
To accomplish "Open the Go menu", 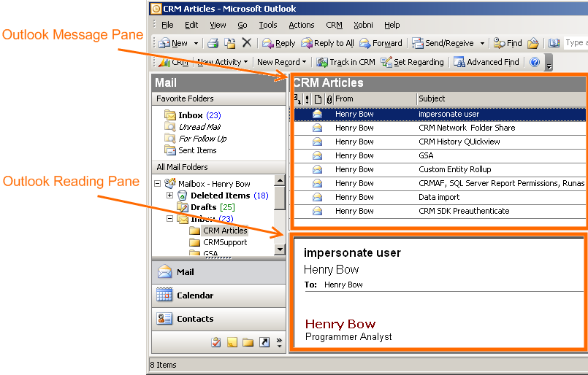I will pyautogui.click(x=243, y=25).
